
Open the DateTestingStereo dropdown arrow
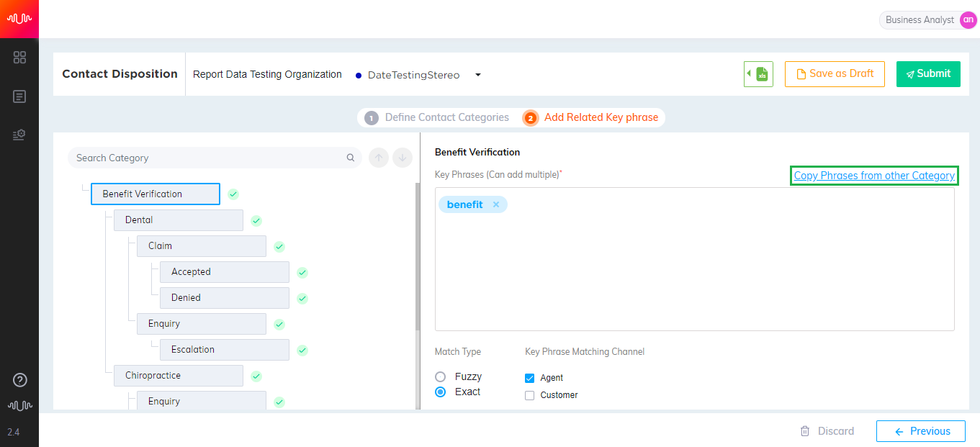click(x=477, y=75)
